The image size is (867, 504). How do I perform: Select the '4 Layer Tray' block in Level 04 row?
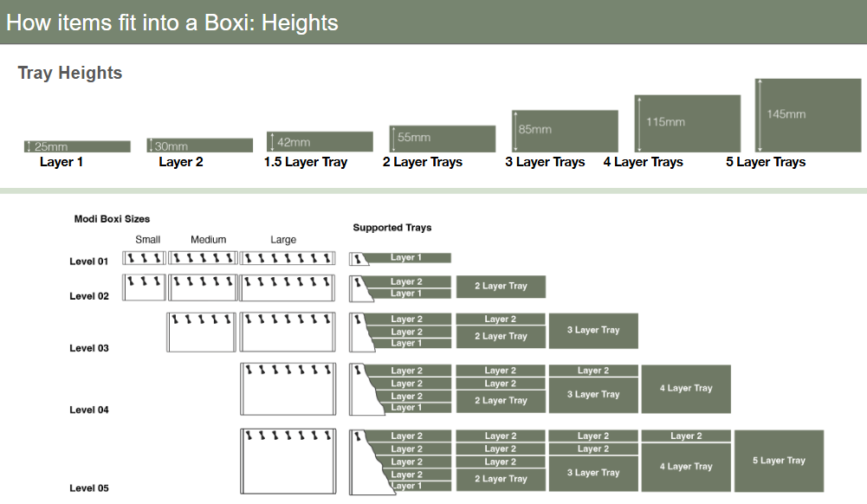click(686, 389)
